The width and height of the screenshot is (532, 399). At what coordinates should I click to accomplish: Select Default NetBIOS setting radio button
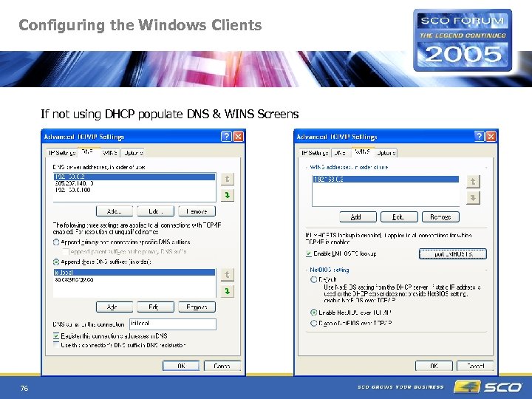[x=314, y=279]
